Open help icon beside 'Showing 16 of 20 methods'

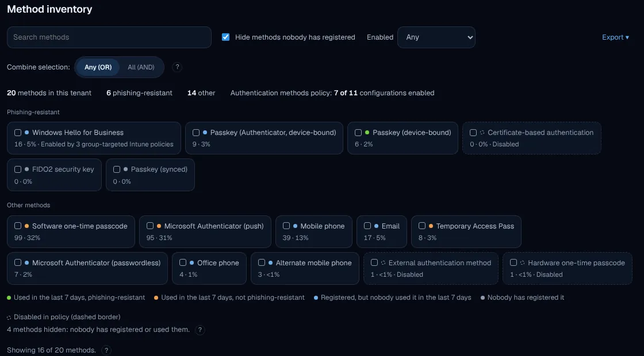[106, 350]
